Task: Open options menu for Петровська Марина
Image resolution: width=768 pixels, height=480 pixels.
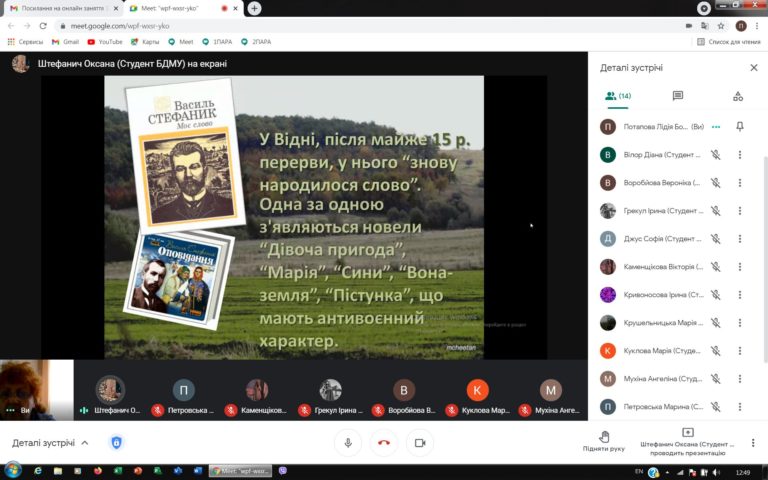Action: [x=740, y=407]
